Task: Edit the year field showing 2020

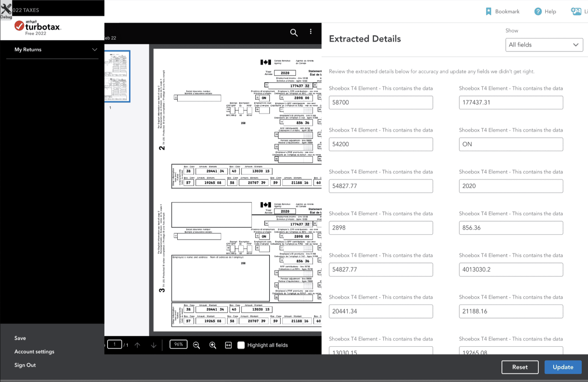Action: pyautogui.click(x=511, y=186)
